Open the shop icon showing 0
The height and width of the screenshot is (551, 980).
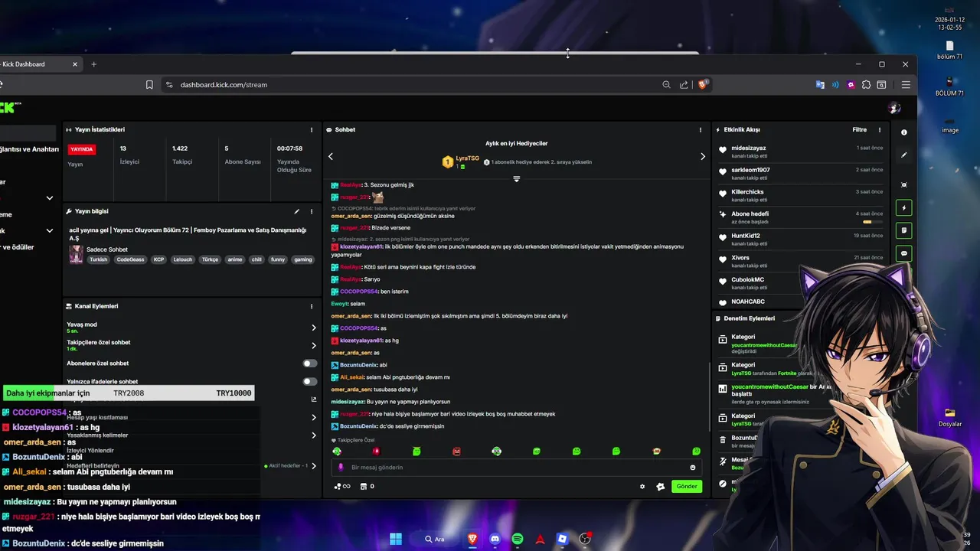367,487
